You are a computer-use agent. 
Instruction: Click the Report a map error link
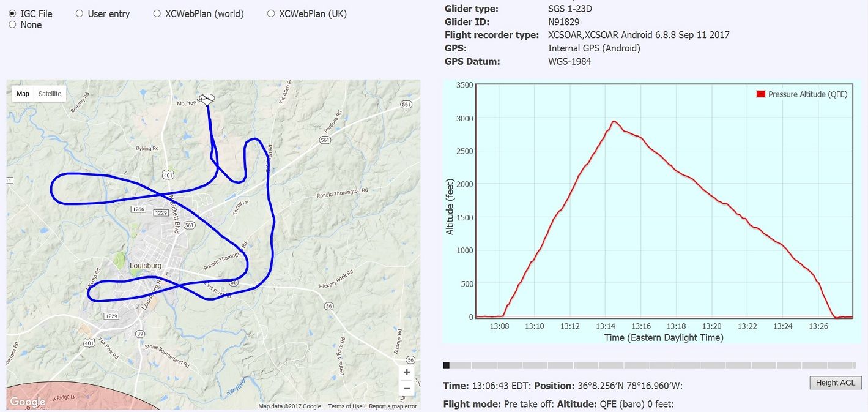pos(393,406)
